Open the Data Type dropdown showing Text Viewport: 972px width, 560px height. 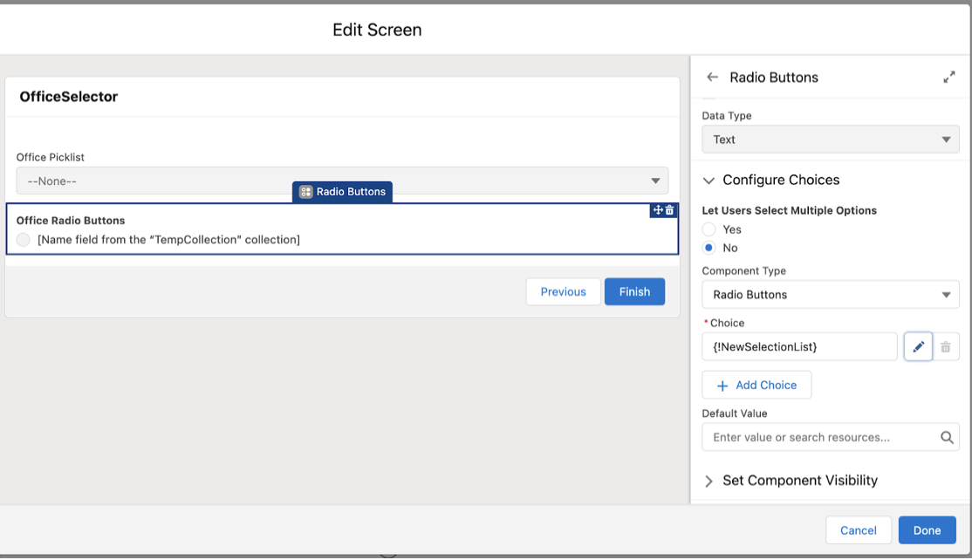click(830, 139)
